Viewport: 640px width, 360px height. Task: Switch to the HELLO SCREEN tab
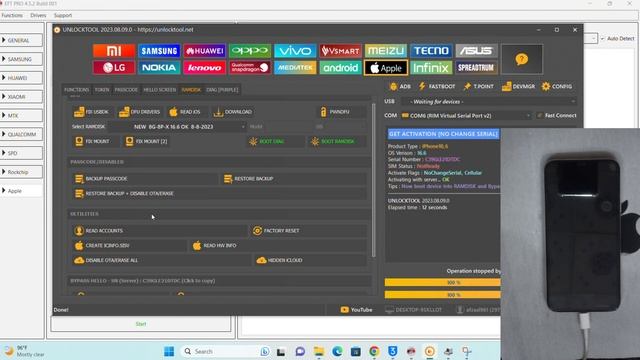point(160,90)
